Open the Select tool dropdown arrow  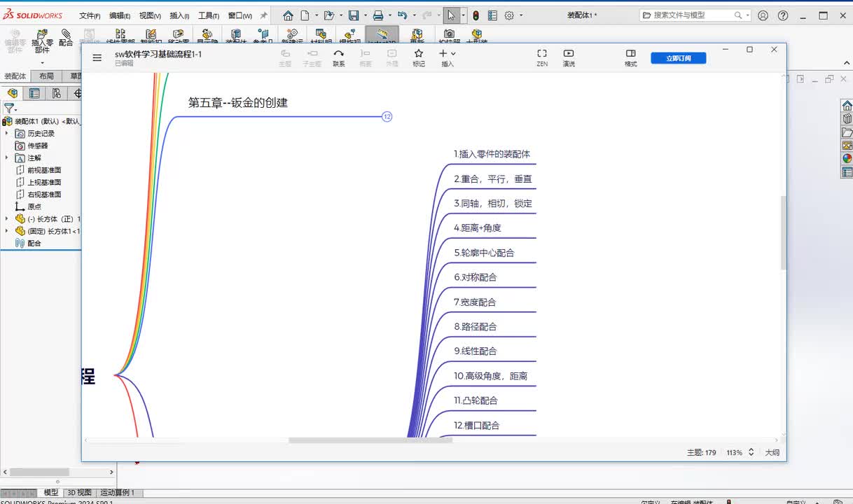(463, 15)
